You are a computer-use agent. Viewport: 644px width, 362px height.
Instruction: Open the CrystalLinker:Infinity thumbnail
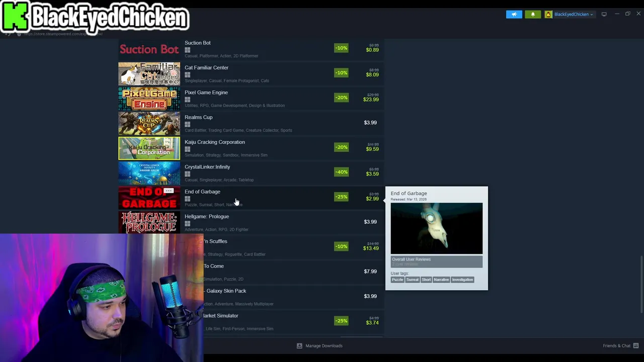[x=149, y=173]
